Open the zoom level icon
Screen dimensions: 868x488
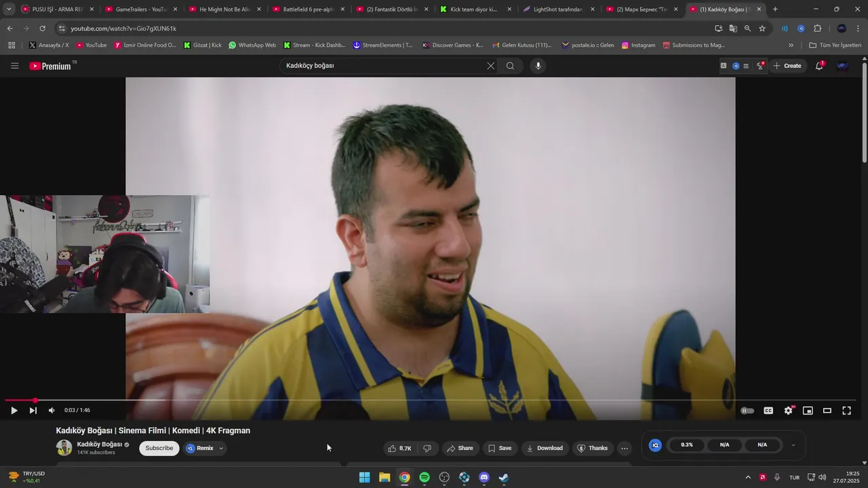point(747,28)
